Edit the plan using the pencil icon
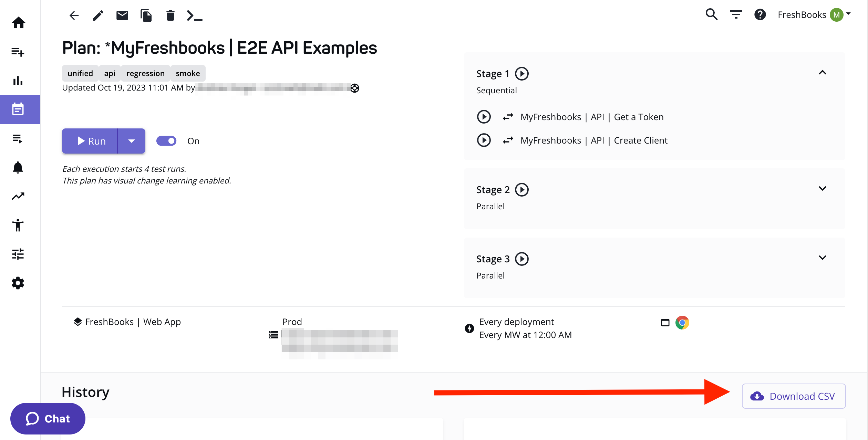Viewport: 868px width, 440px height. 98,15
